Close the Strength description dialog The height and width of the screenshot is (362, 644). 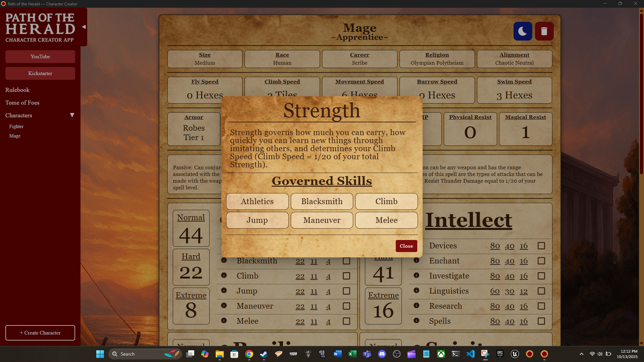tap(406, 246)
